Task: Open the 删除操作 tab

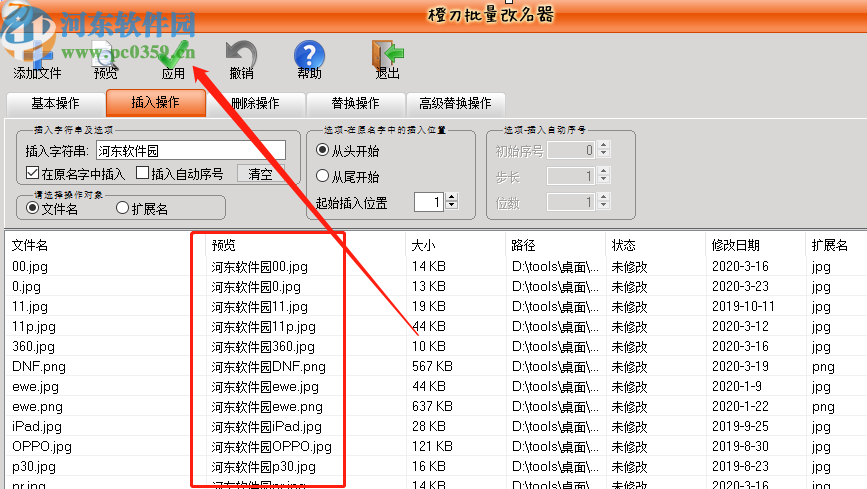Action: (x=255, y=103)
